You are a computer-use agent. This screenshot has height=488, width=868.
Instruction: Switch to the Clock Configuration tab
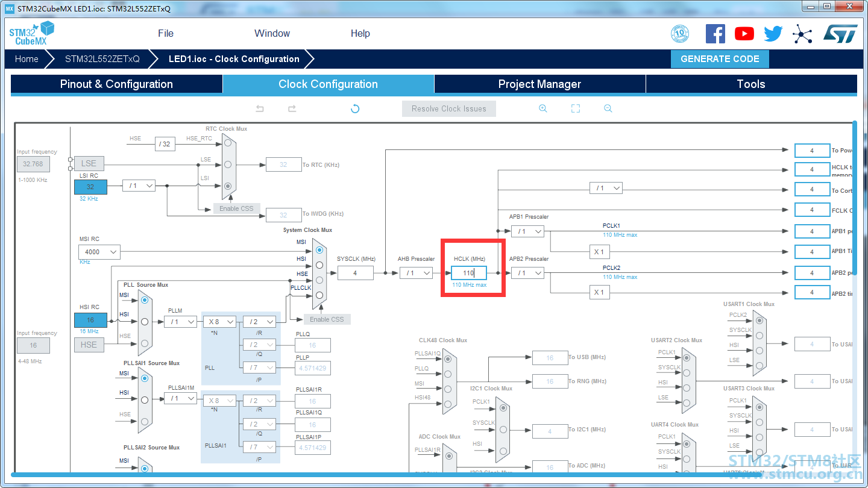[328, 84]
